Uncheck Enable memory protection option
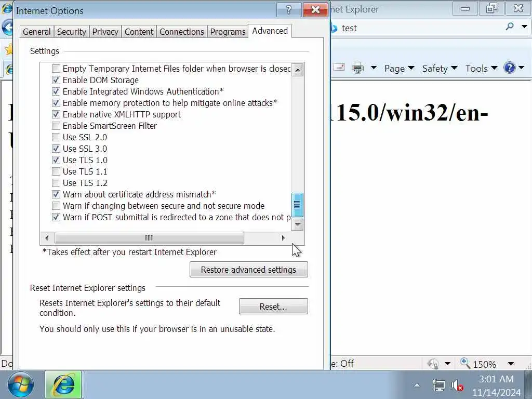This screenshot has width=532, height=399. 56,103
